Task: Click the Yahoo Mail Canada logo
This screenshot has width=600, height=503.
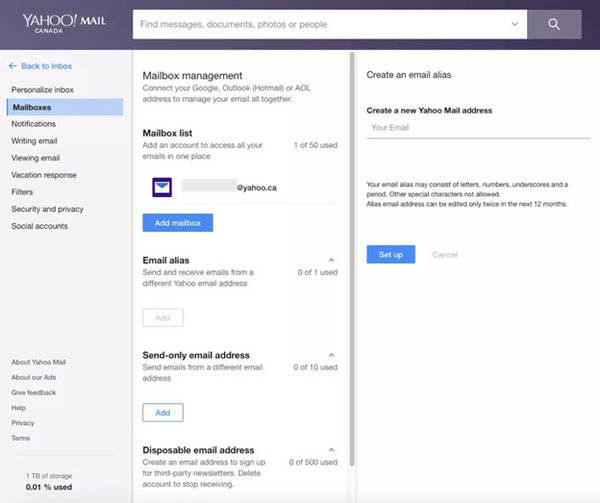Action: pos(64,23)
